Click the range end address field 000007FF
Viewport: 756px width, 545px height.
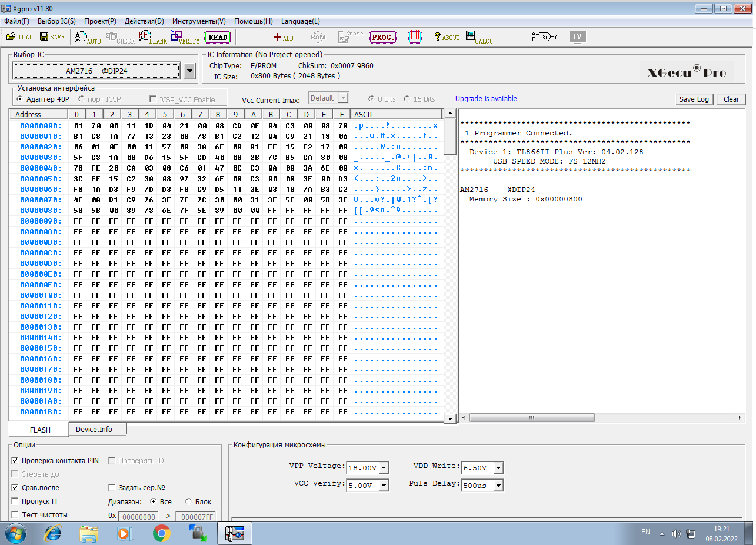pyautogui.click(x=196, y=516)
